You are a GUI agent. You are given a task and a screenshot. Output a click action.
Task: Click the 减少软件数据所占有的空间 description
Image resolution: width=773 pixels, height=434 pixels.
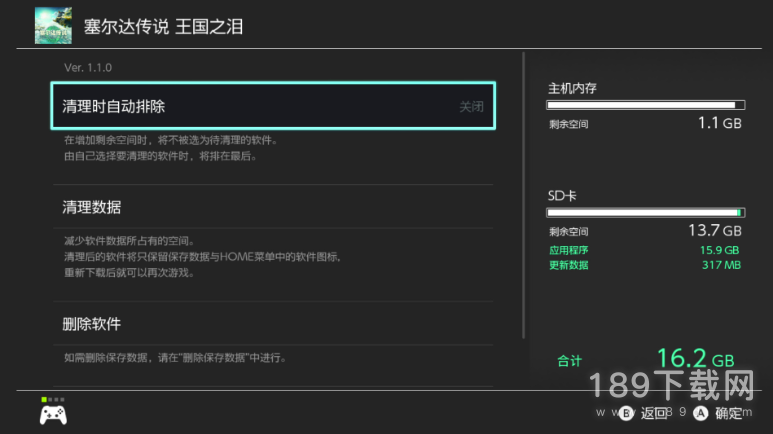(x=129, y=241)
